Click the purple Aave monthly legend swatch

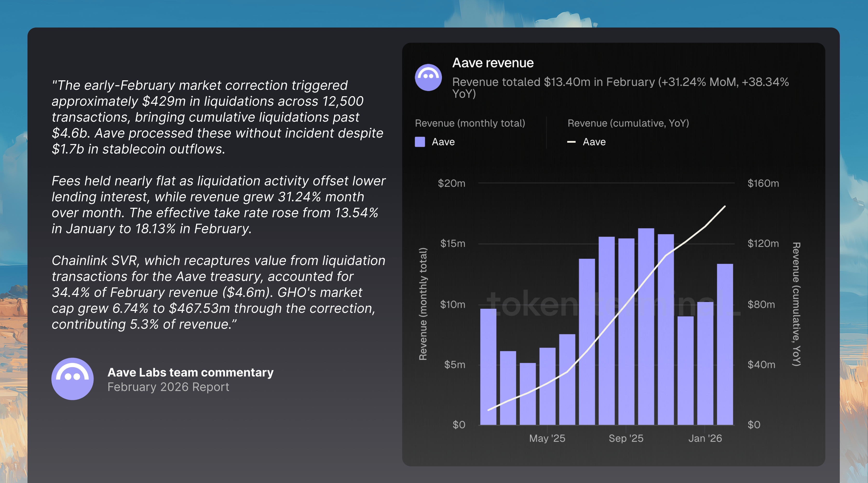pos(420,142)
